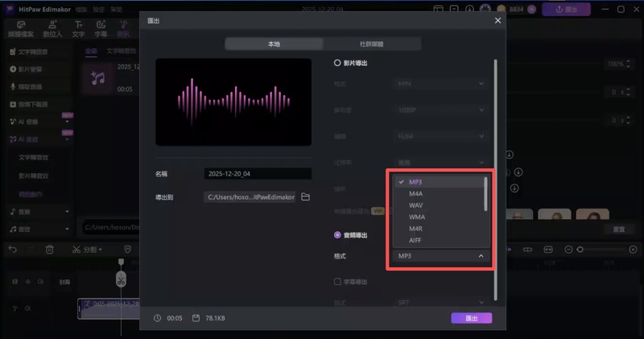Click the timeline zoom-out minus icon
Viewport: 644px width, 339px height.
coord(568,250)
